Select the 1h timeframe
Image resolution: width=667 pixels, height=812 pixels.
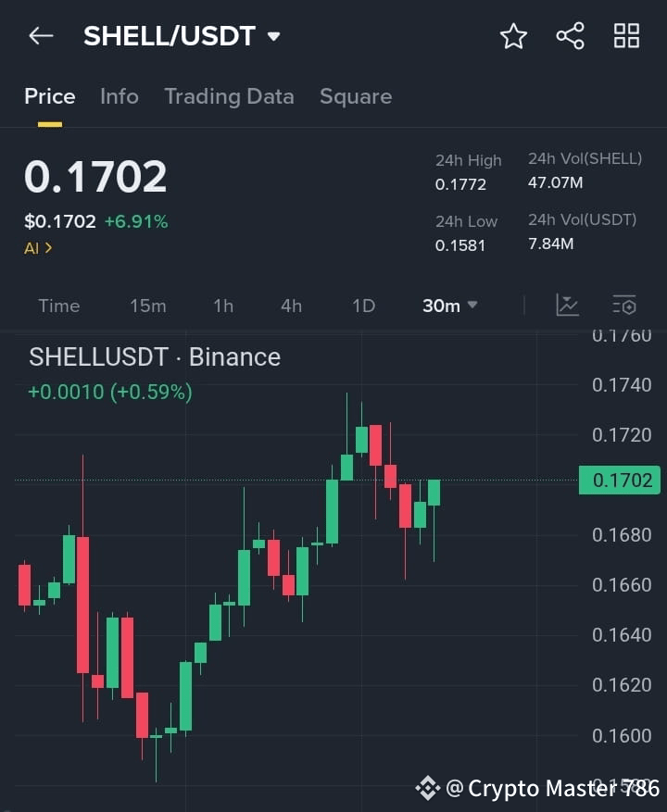[222, 306]
